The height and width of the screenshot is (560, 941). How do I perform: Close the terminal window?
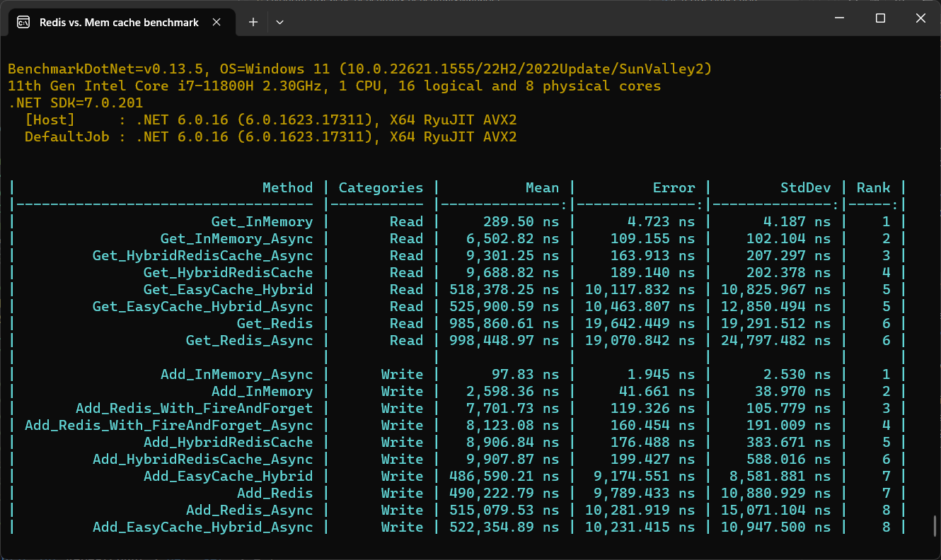(920, 18)
